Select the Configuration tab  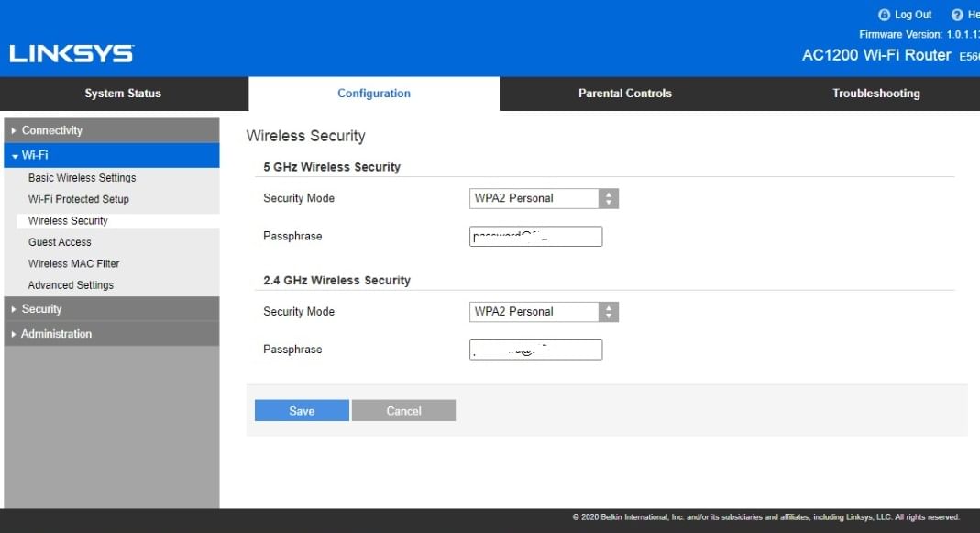pos(374,94)
